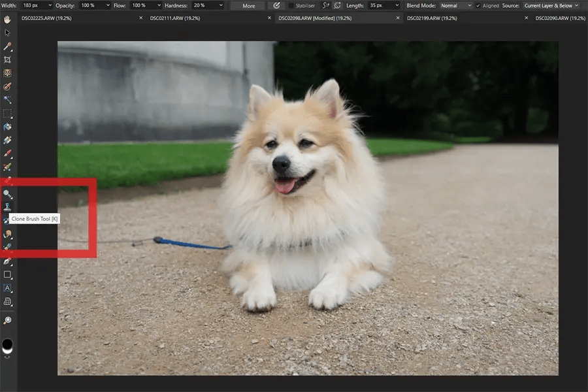Choose the window stabiliser mode icon
Viewport: 588px width, 392px height.
337,6
